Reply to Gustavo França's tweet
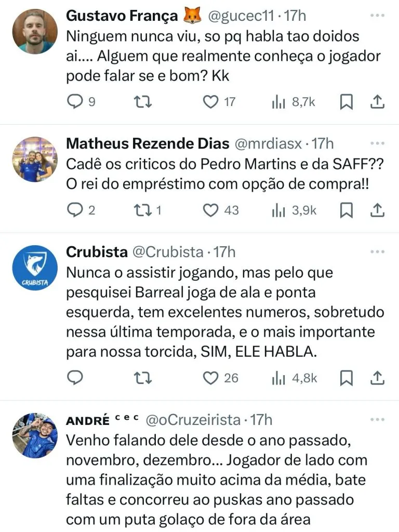Screen dimensions: 399x532 click(76, 102)
